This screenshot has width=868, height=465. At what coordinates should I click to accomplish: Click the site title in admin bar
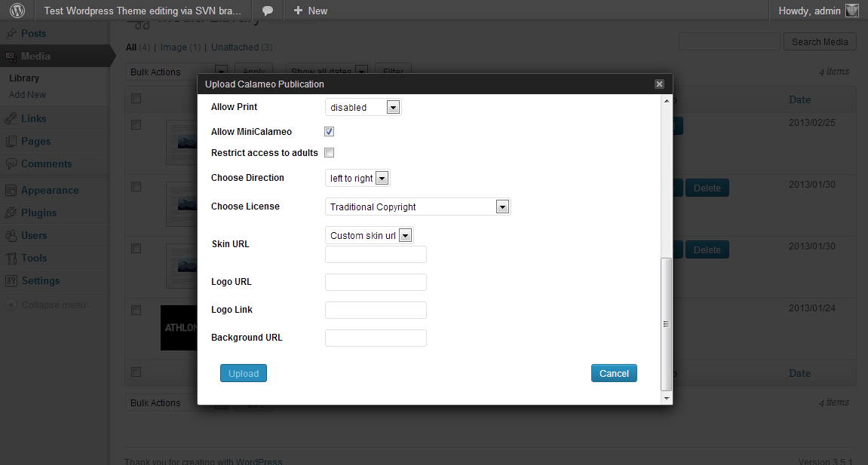[x=143, y=11]
